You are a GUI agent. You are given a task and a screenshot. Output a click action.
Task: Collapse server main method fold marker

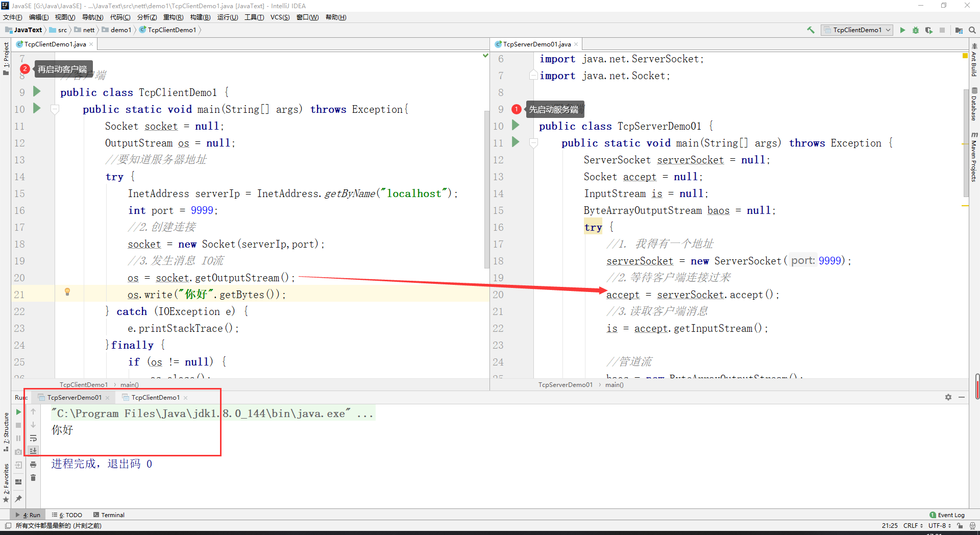click(x=534, y=143)
